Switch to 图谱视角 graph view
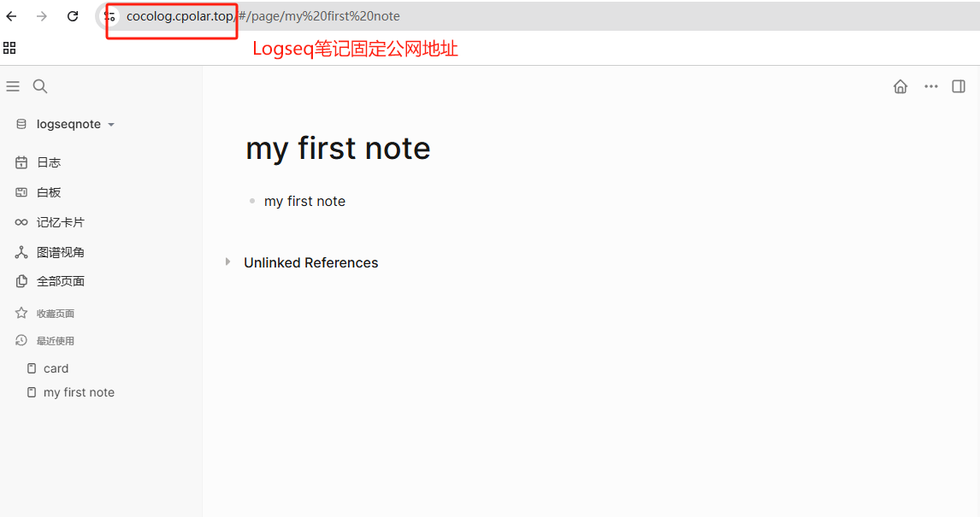Viewport: 980px width, 517px height. tap(59, 251)
